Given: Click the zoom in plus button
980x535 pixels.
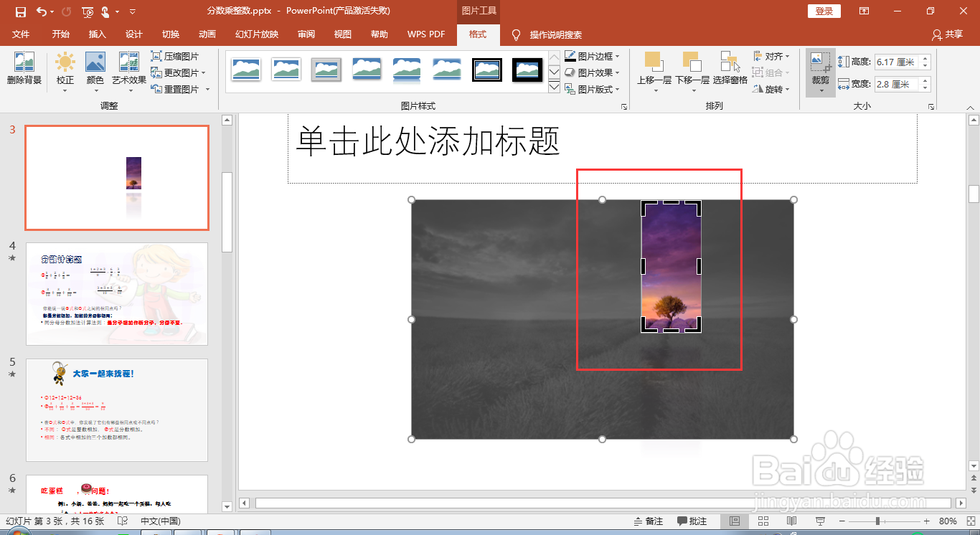Looking at the screenshot, I should click(926, 521).
